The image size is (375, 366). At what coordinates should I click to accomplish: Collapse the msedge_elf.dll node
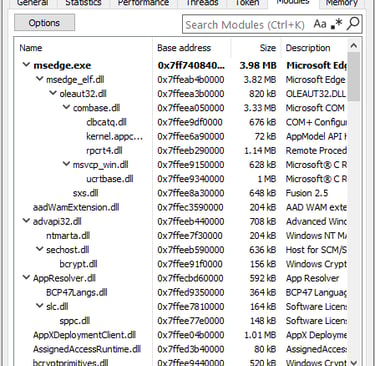(40, 79)
